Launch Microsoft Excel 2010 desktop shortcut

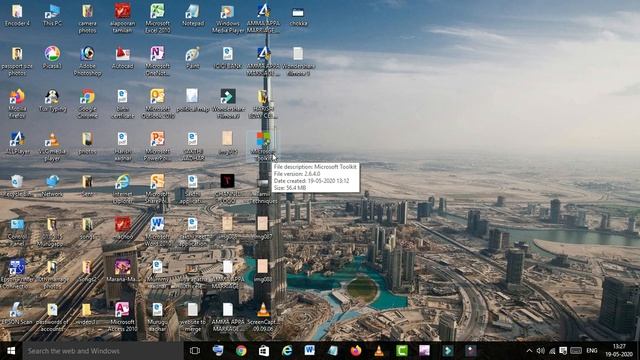(x=157, y=18)
